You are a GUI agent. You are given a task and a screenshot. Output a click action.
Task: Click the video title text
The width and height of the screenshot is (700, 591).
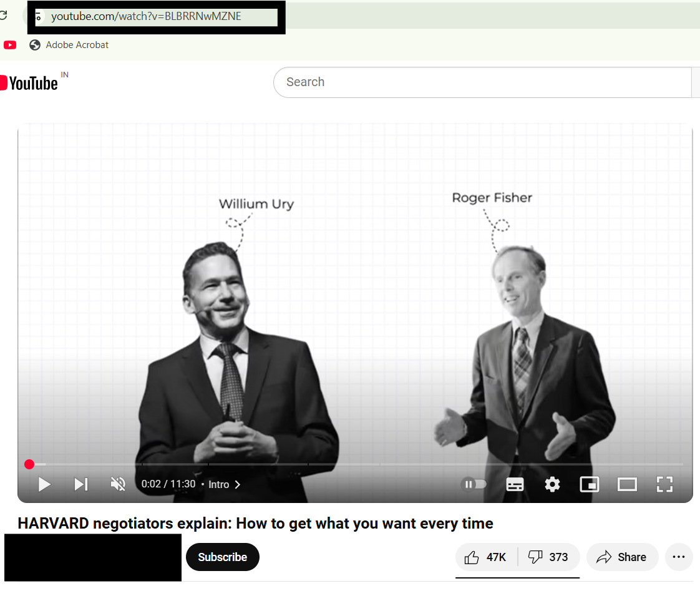tap(255, 523)
